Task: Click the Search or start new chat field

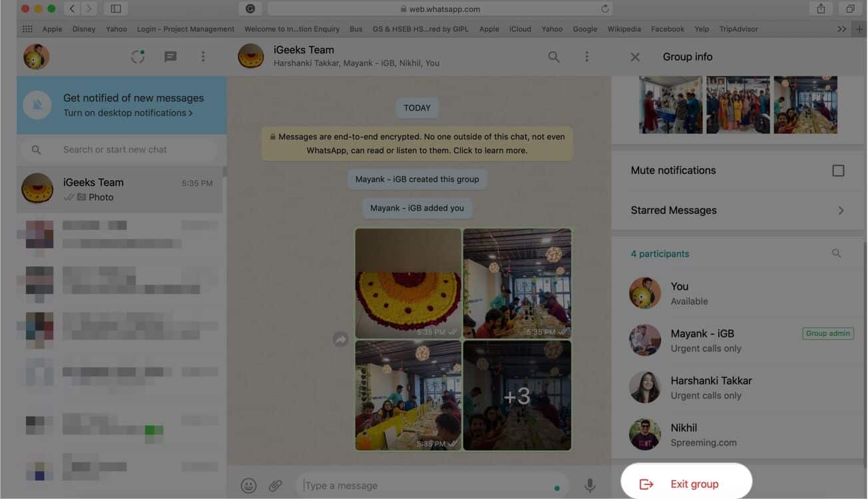Action: [x=120, y=150]
